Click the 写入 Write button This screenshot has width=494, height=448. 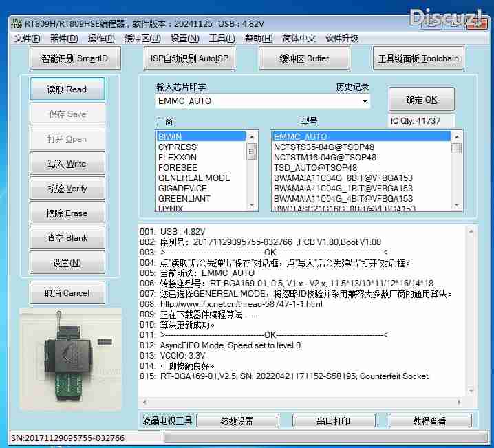tap(67, 164)
